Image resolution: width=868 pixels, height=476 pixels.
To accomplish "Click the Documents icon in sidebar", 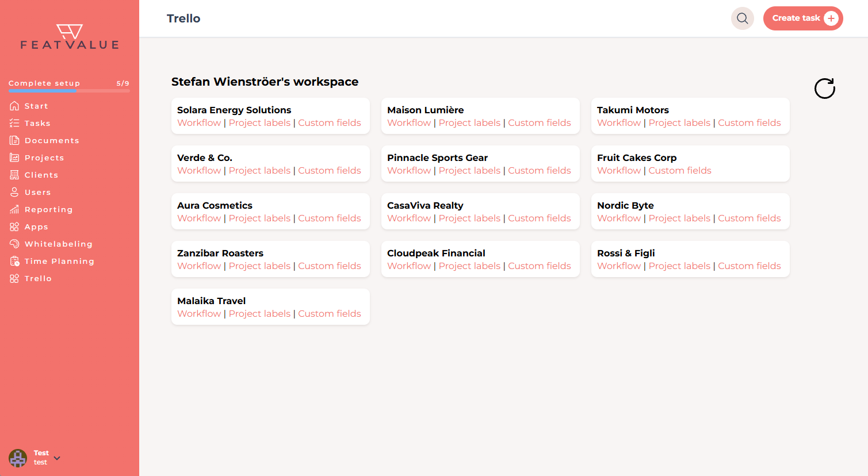I will coord(14,140).
